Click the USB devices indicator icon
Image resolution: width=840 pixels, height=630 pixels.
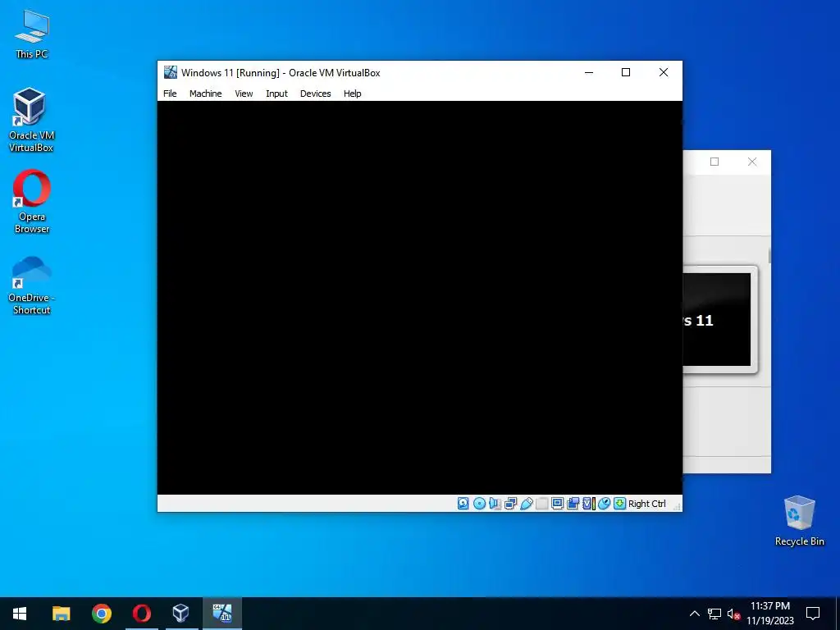526,503
